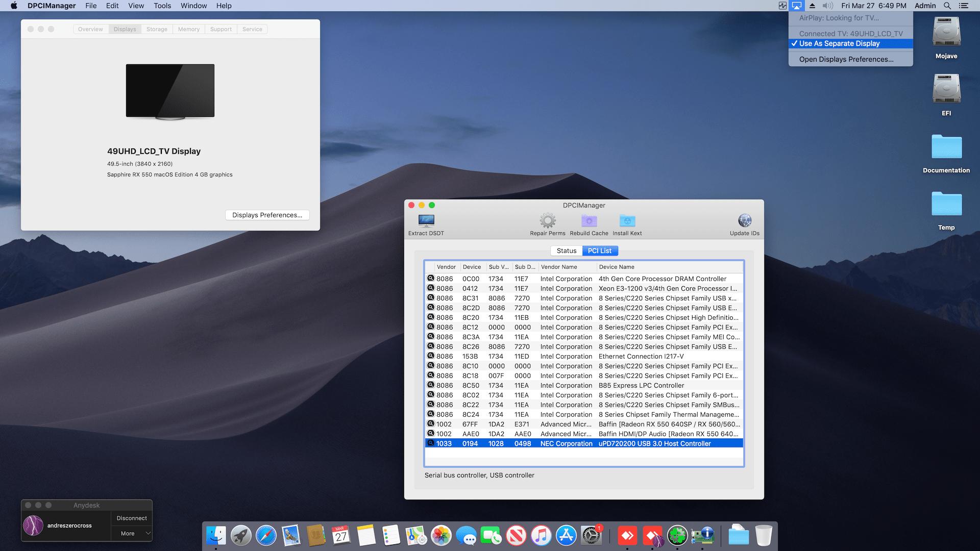This screenshot has height=551, width=980.
Task: Expand the More dropdown in Anydesk
Action: 132,533
